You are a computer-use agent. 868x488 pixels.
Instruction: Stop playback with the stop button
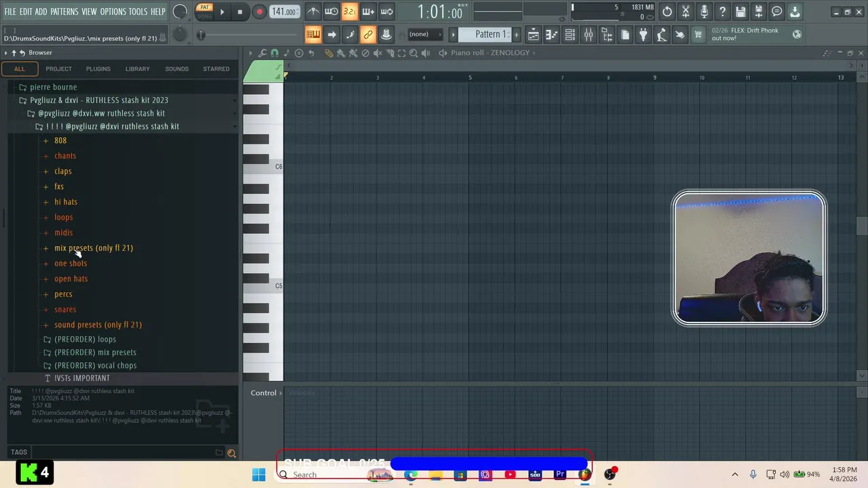point(239,12)
